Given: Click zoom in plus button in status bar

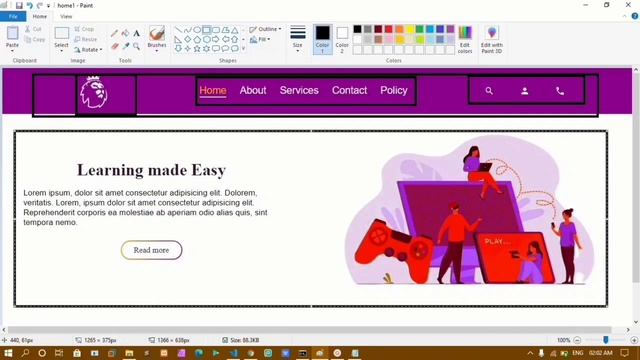Looking at the screenshot, I should click(x=634, y=340).
